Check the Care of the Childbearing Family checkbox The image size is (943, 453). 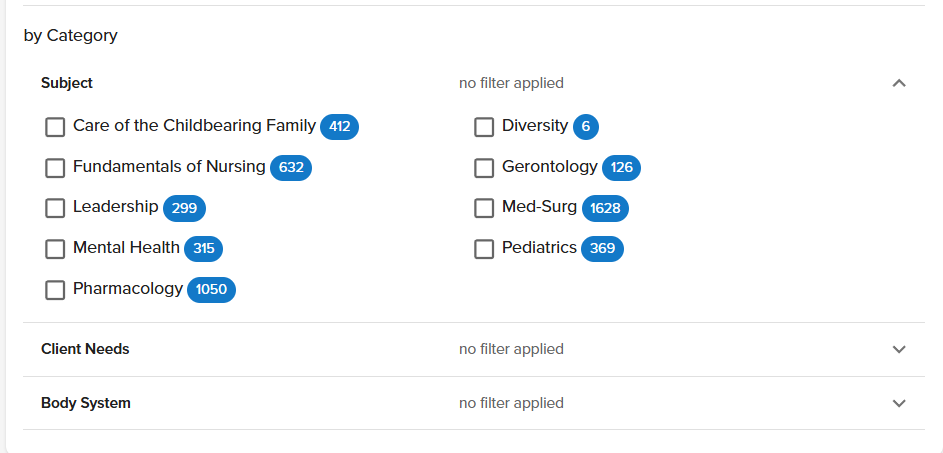point(55,127)
